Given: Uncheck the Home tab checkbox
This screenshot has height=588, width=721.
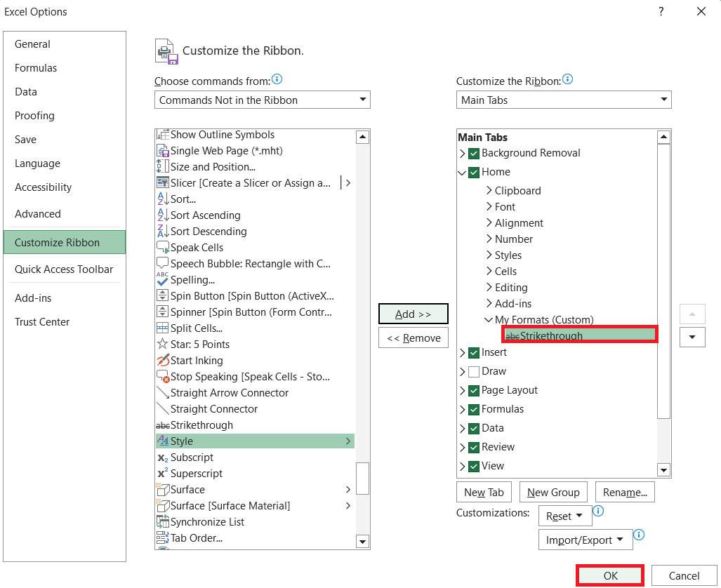Looking at the screenshot, I should click(x=474, y=173).
